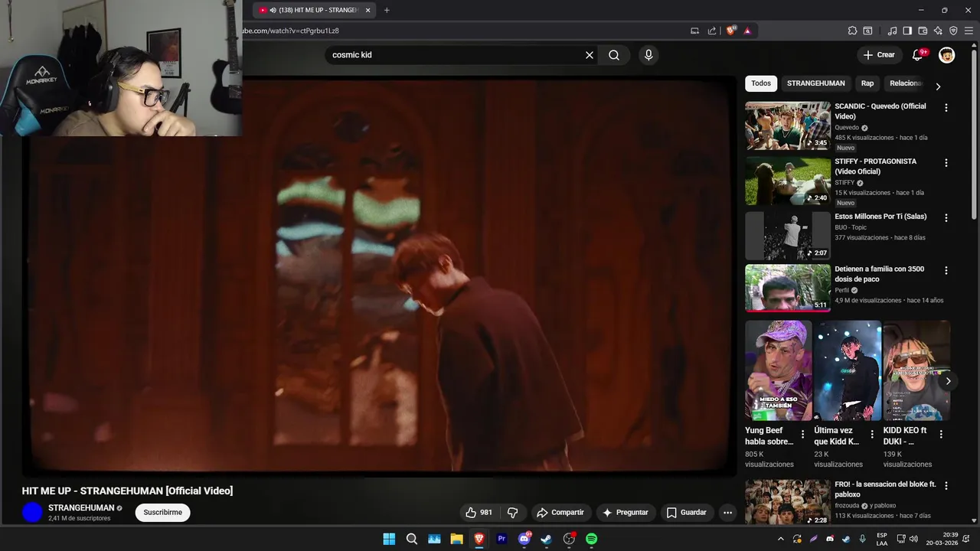Click ESP LAA language indicator

pos(882,539)
